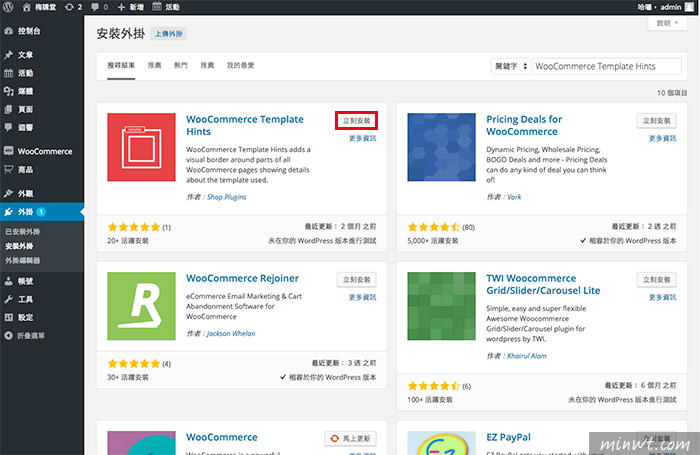This screenshot has width=700, height=455.
Task: Open the updates icon showing 2
Action: (x=74, y=7)
